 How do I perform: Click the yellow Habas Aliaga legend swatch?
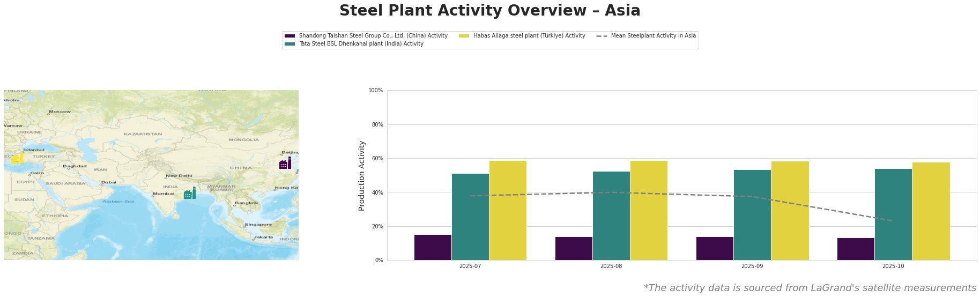(x=464, y=36)
